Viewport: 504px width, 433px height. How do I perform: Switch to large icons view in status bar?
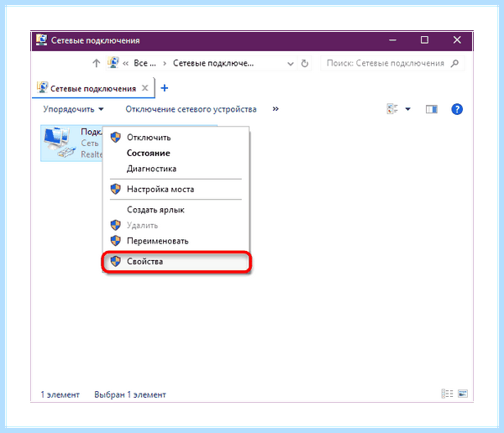[463, 394]
